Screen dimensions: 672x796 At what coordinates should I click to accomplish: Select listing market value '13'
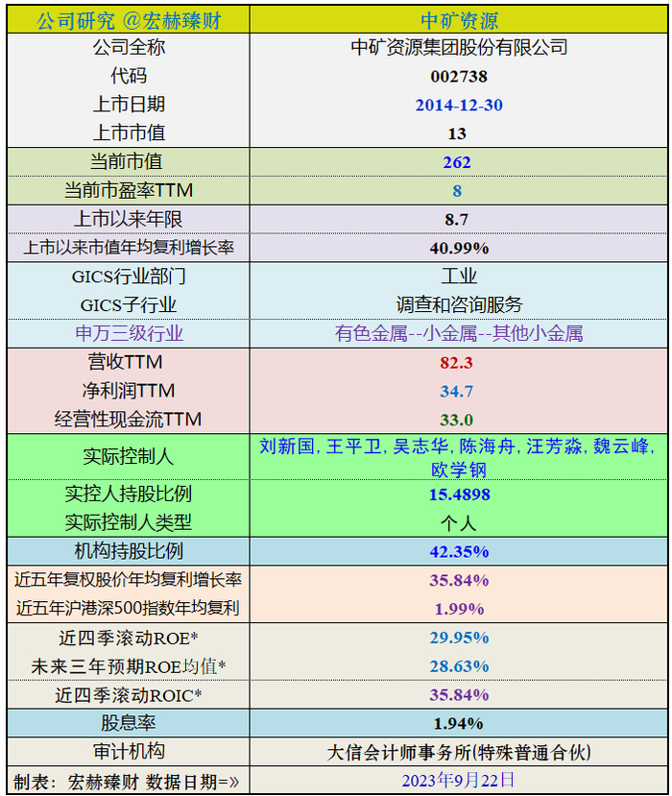(457, 133)
